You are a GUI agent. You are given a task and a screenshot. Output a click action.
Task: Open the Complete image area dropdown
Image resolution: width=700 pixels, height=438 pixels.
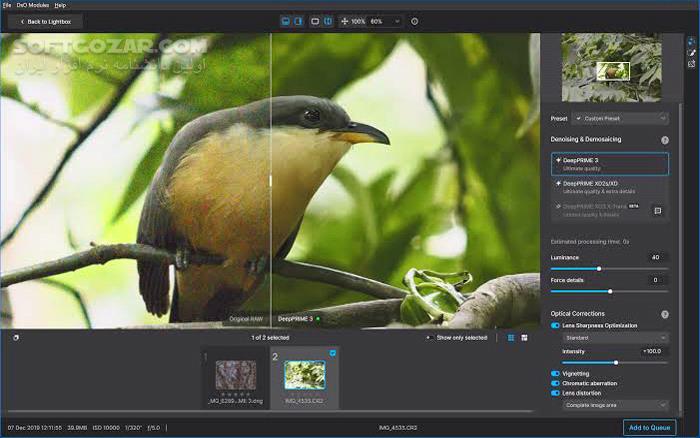tap(615, 405)
